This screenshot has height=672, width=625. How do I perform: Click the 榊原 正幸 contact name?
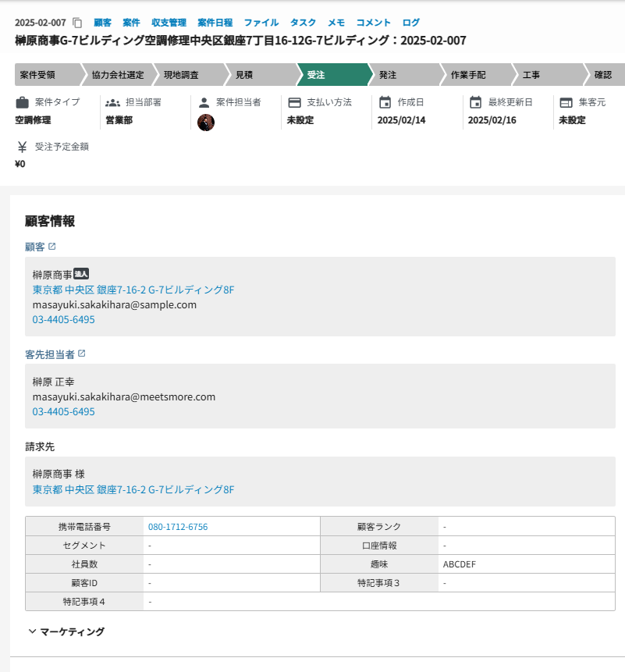coord(53,382)
